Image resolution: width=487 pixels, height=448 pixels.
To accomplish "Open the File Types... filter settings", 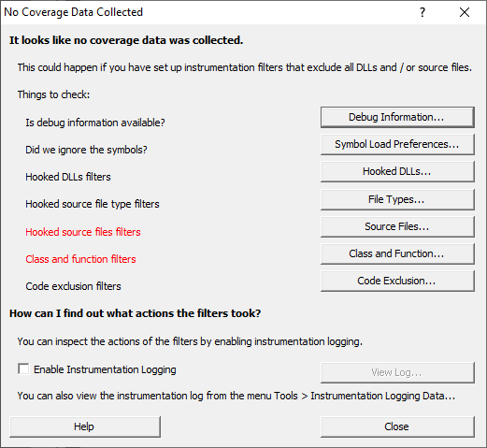I will click(397, 199).
